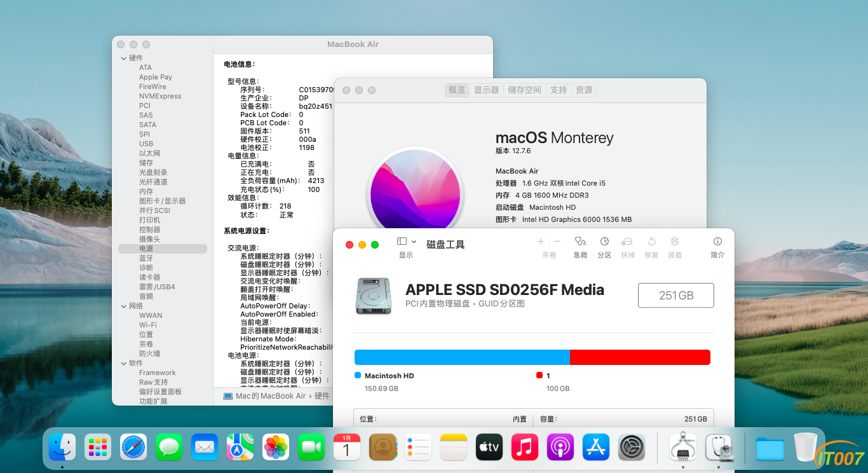Collapse the 网络 network tree section

pyautogui.click(x=123, y=306)
